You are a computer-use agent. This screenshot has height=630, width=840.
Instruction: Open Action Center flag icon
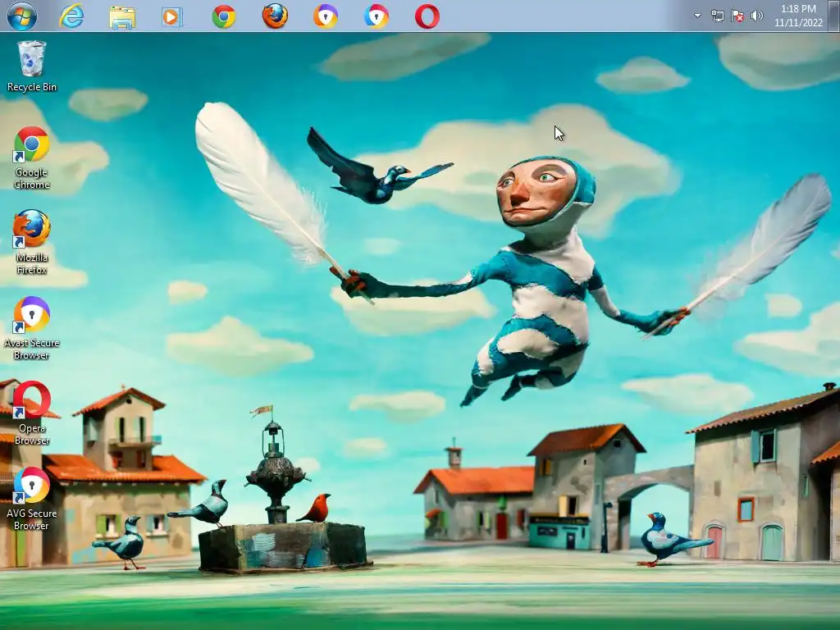tap(737, 16)
